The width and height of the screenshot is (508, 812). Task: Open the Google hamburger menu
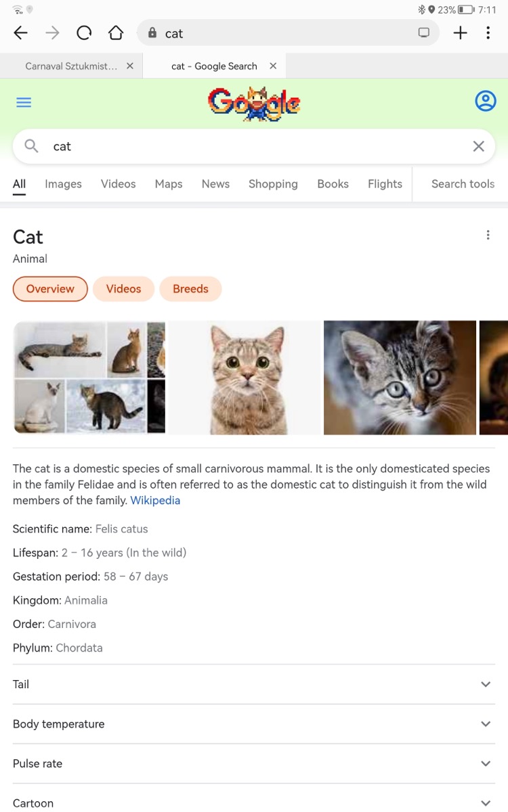[x=24, y=103]
